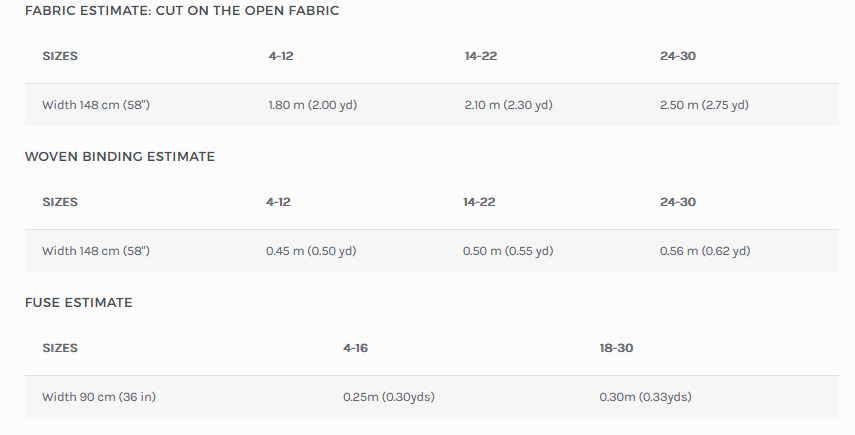Screen dimensions: 855x435
Task: Click the Fabric Estimate: Cut on the Open Fabric heading
Action: [181, 11]
